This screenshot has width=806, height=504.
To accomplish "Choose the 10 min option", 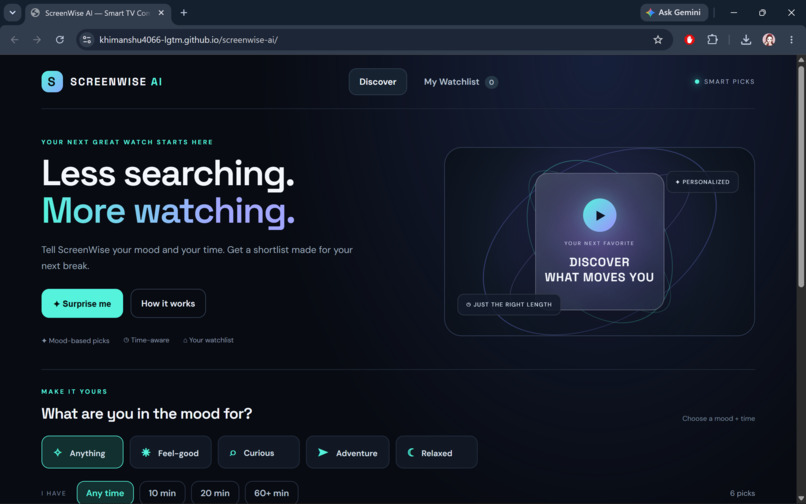I will pyautogui.click(x=162, y=493).
